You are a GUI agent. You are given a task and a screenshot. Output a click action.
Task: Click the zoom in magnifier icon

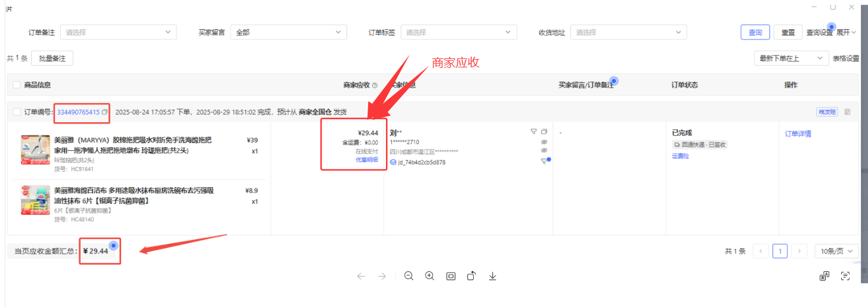tap(430, 276)
